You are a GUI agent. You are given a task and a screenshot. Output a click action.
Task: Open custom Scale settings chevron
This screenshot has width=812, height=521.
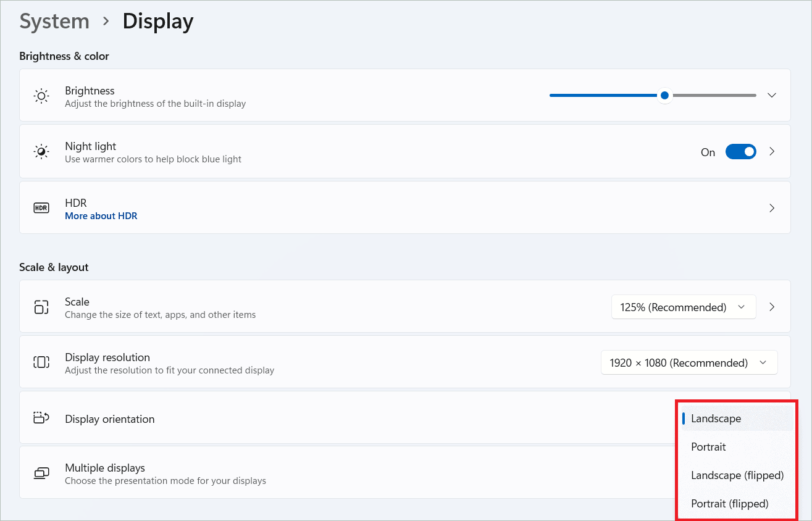click(x=772, y=307)
